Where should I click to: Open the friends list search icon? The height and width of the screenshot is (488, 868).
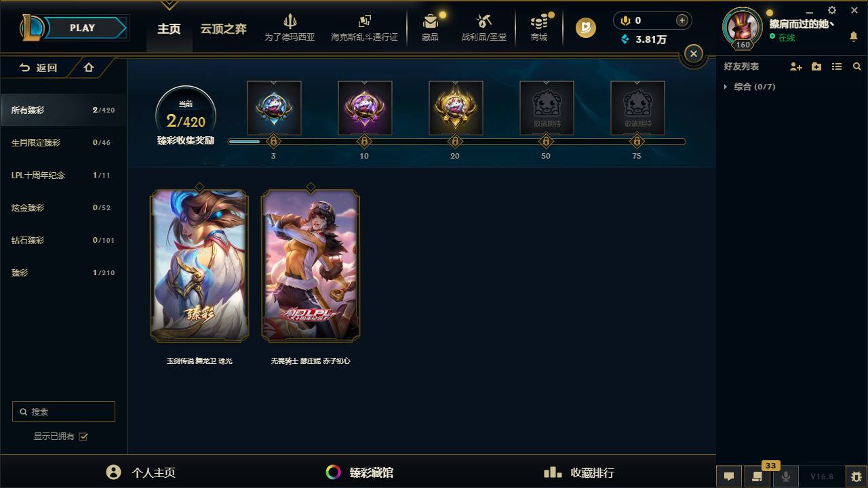coord(857,66)
